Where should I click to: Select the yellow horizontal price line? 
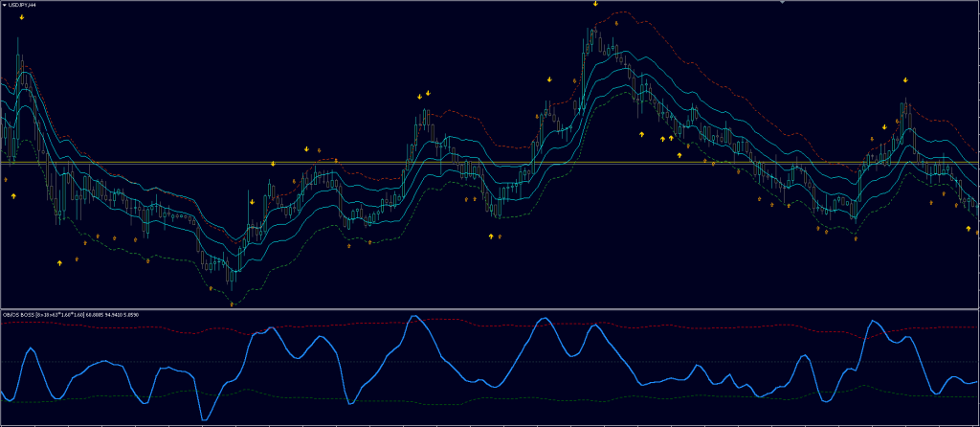point(490,163)
